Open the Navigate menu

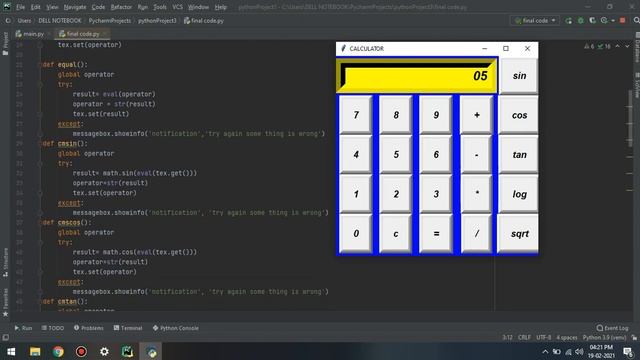tap(75, 7)
